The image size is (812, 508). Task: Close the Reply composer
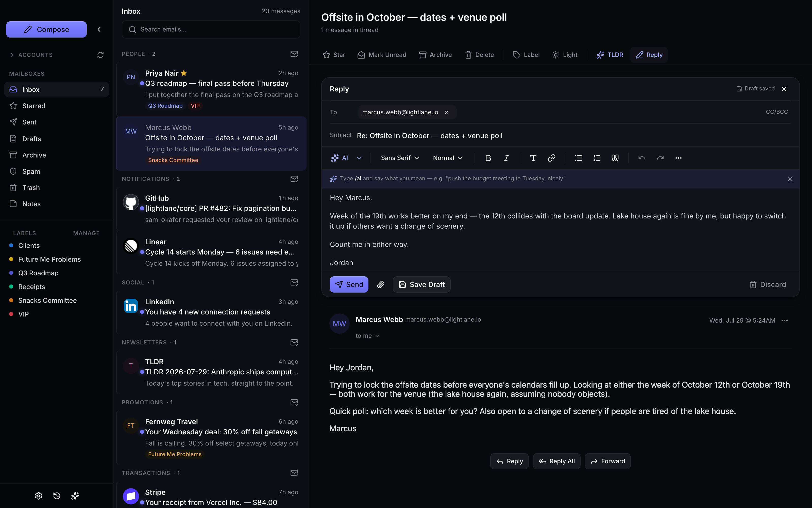(784, 89)
